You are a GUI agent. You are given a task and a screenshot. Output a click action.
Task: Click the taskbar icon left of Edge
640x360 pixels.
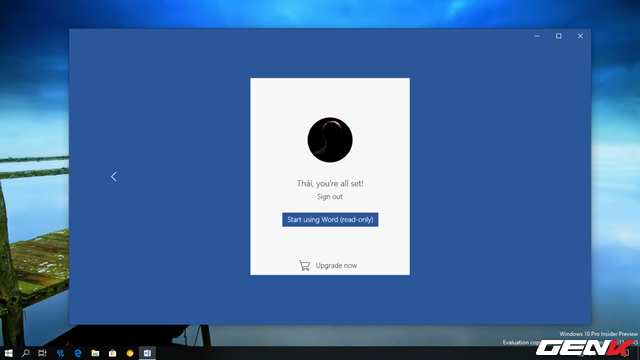click(60, 353)
